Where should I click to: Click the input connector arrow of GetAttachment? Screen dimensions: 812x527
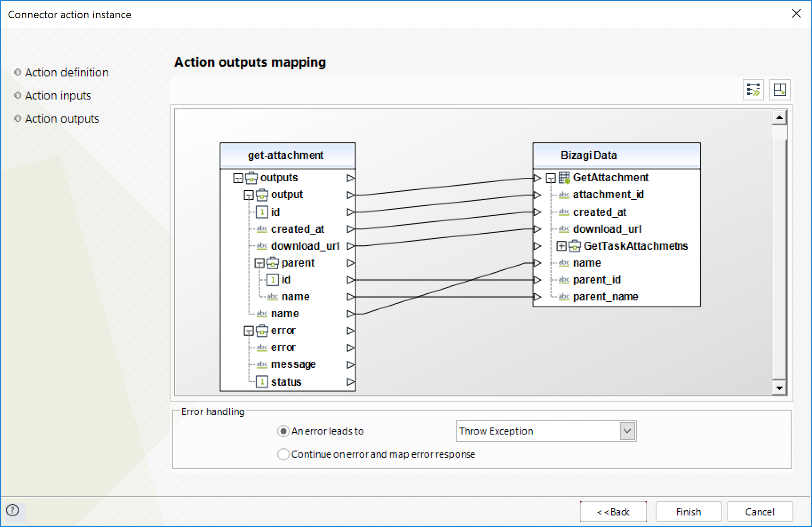(x=537, y=178)
